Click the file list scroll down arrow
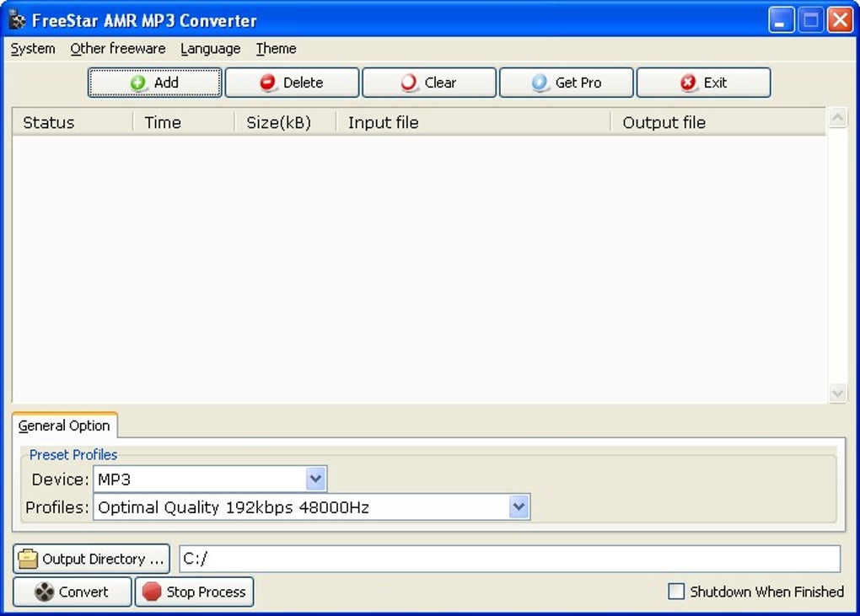This screenshot has height=616, width=860. [837, 393]
